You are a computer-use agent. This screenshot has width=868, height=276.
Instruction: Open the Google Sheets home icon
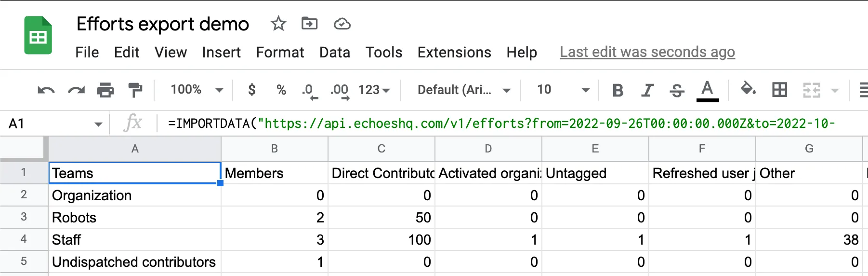(38, 35)
